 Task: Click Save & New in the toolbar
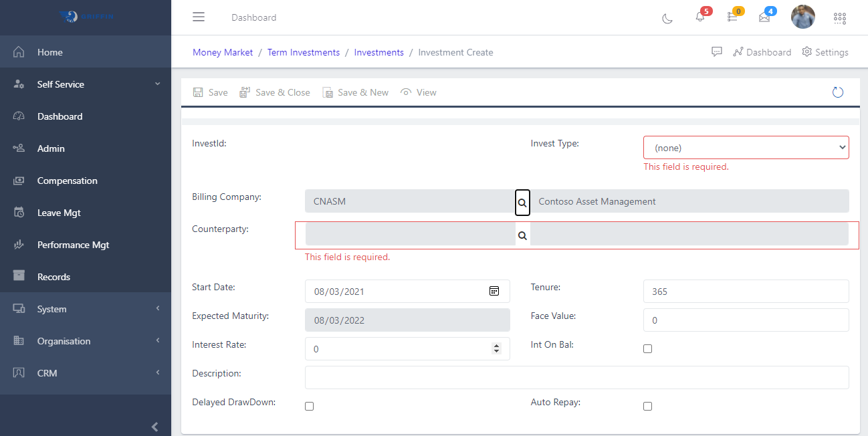tap(355, 92)
